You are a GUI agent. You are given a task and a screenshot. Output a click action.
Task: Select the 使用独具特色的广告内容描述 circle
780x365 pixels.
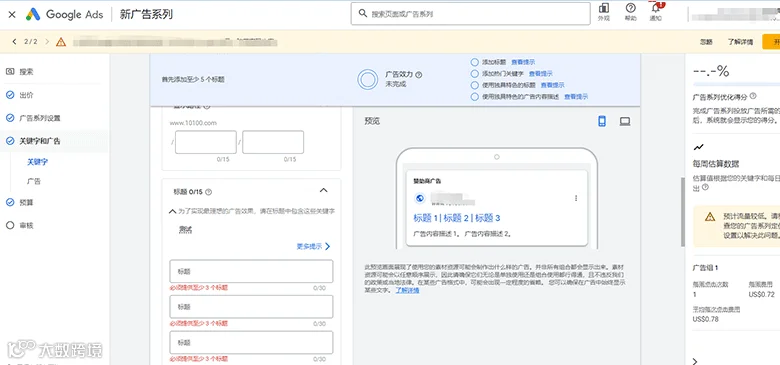tap(474, 96)
